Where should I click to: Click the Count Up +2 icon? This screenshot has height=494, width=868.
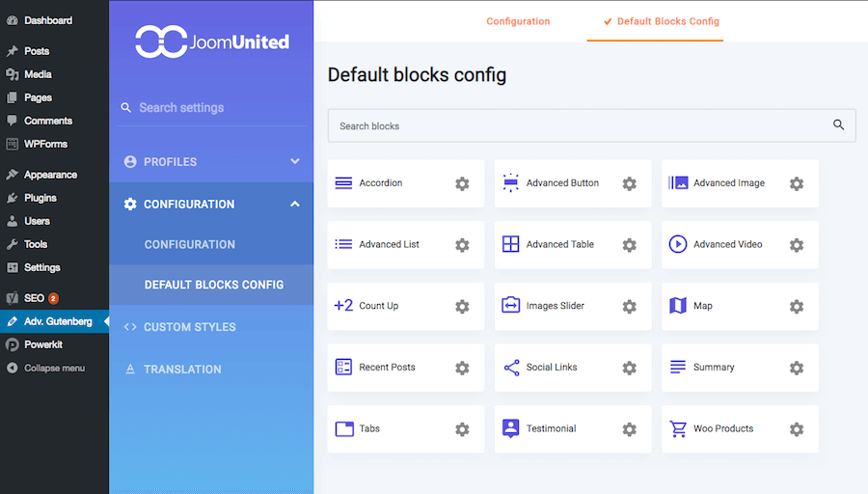coord(343,305)
